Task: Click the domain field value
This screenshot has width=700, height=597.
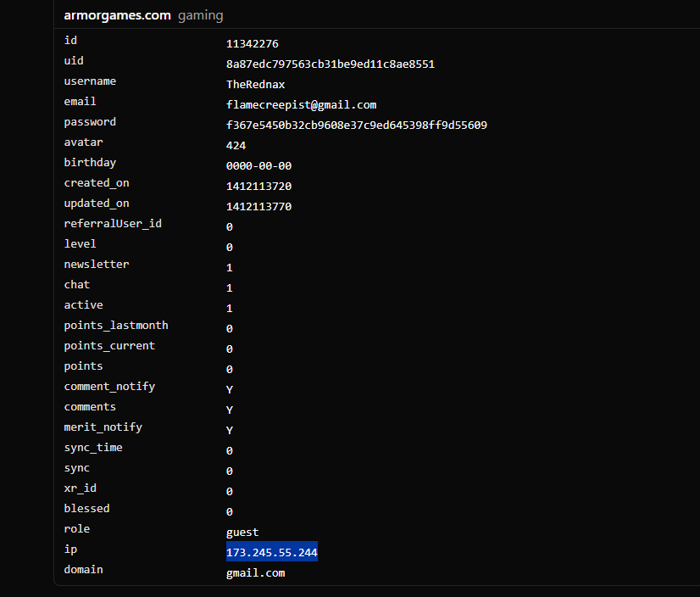Action: point(255,573)
